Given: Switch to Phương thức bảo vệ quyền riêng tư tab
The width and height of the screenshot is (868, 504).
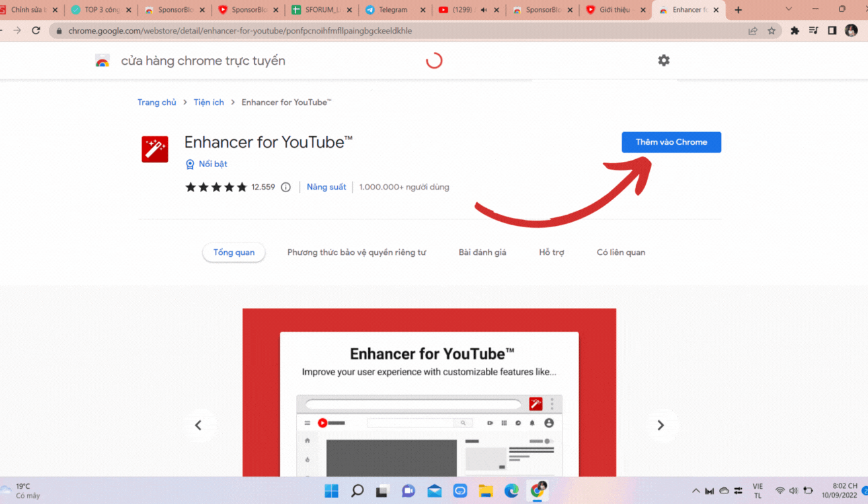Looking at the screenshot, I should click(357, 252).
